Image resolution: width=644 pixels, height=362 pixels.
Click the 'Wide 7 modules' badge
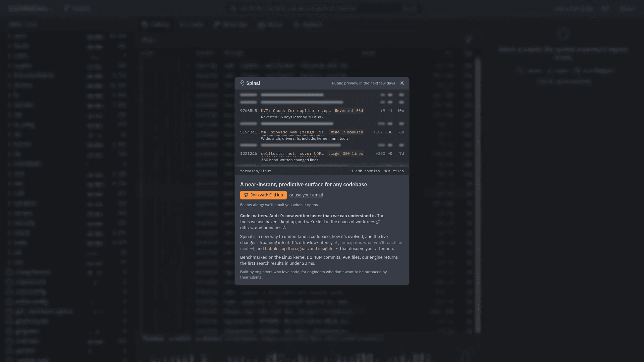(346, 132)
